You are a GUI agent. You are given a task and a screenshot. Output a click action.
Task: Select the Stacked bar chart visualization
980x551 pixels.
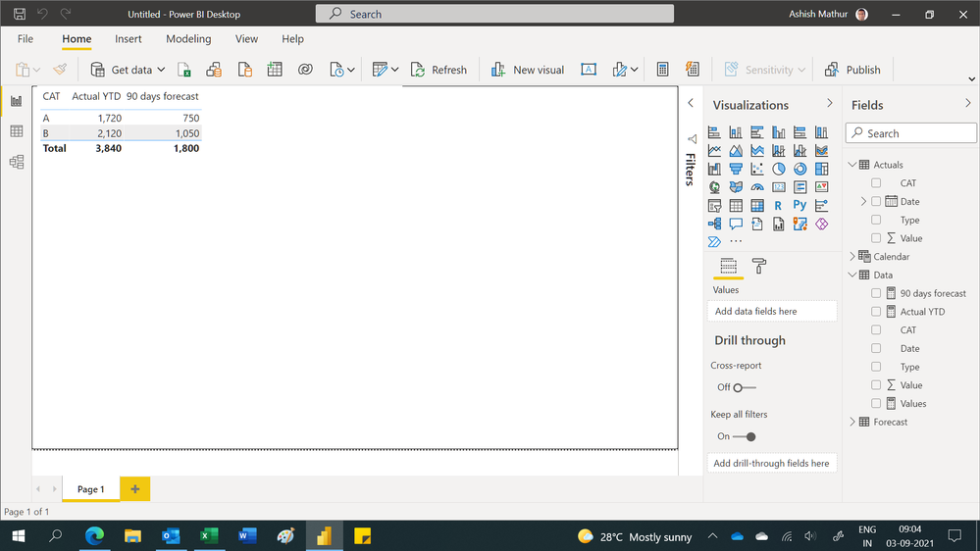(x=714, y=132)
